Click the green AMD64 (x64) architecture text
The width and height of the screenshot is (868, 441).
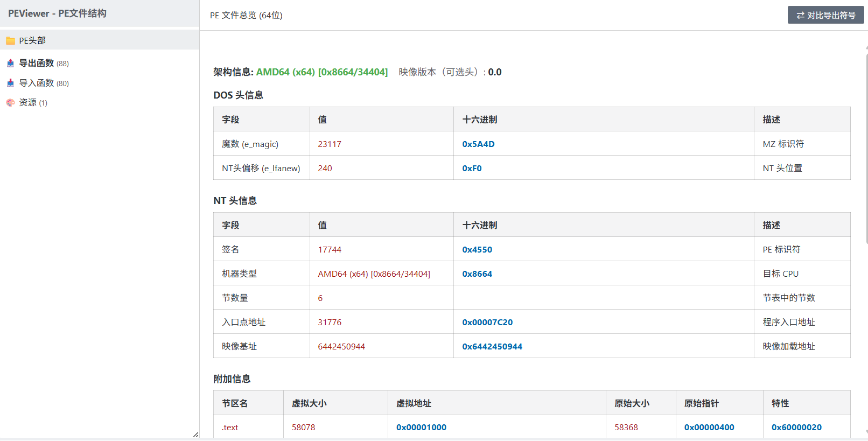pyautogui.click(x=322, y=72)
